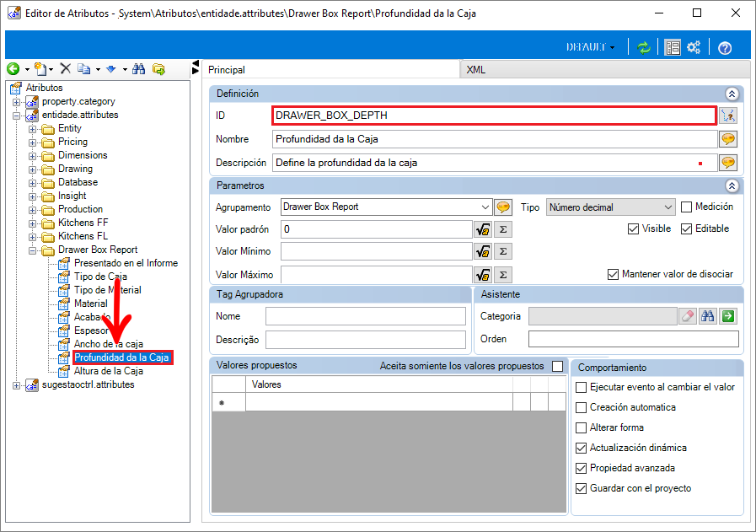Select the Altura de la Caja tree item
The width and height of the screenshot is (756, 532).
[x=109, y=371]
